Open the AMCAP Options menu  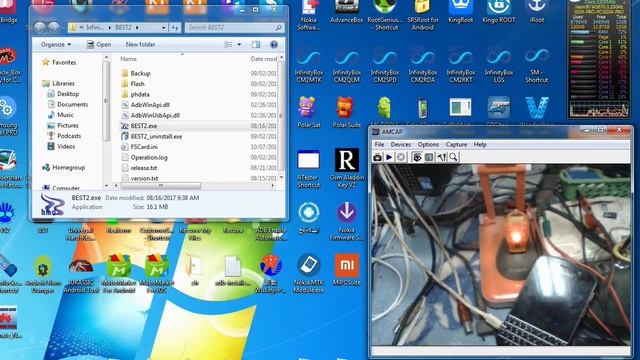coord(428,144)
